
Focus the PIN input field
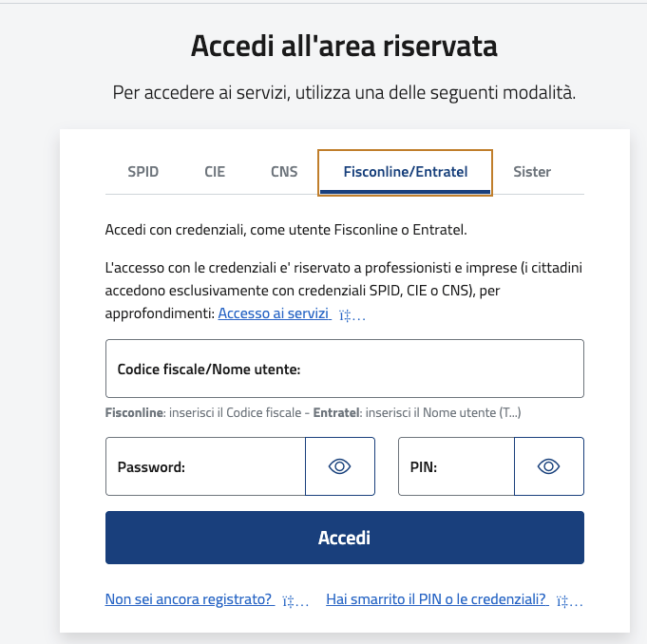[456, 466]
